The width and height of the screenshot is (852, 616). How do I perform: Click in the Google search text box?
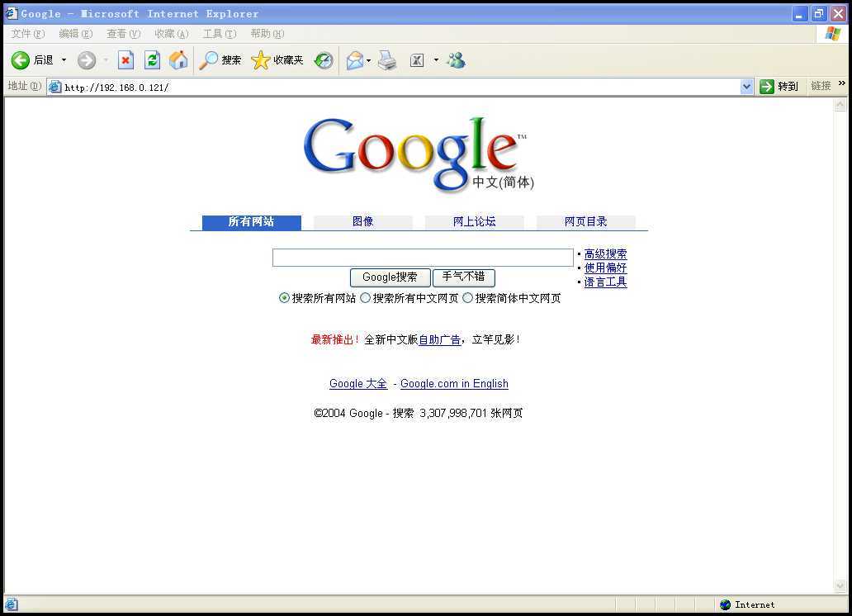(423, 258)
